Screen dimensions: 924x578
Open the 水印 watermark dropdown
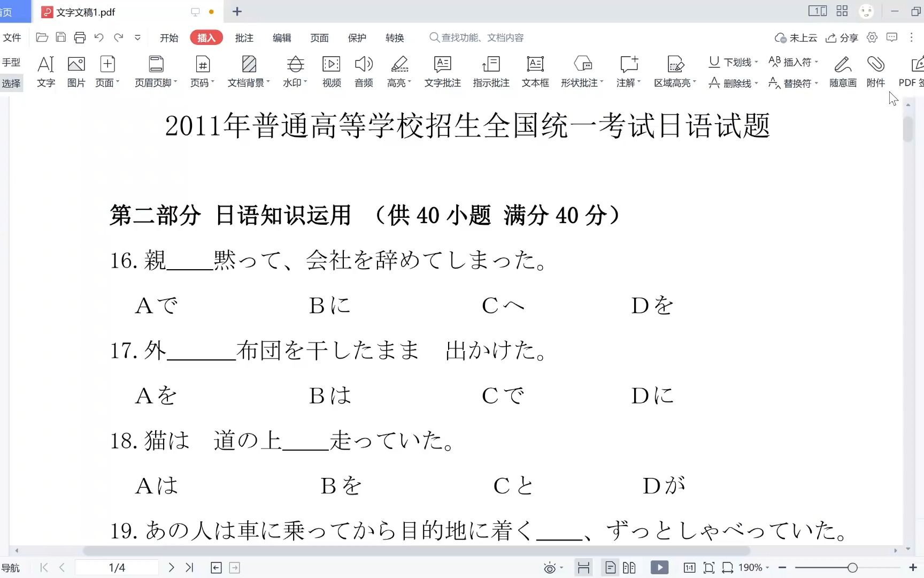295,72
